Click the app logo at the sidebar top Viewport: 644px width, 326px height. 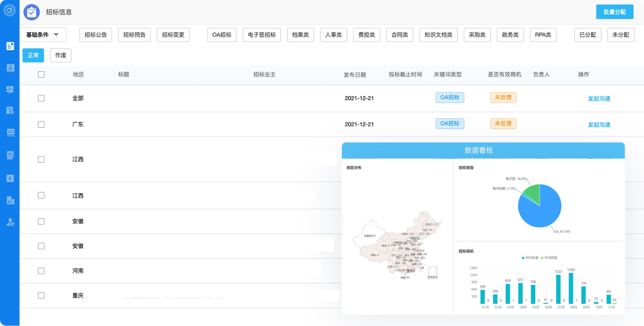[x=10, y=10]
